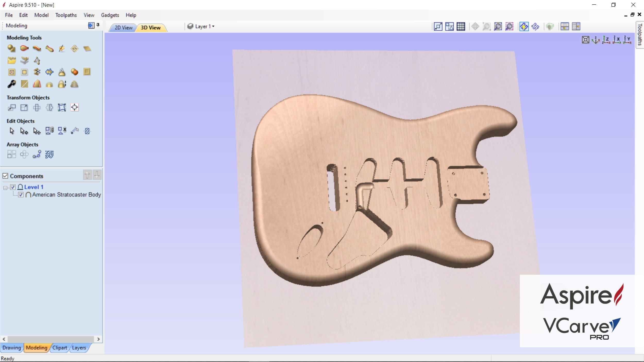Select the Two Rail Sweep tool
The image size is (644, 362).
[x=24, y=48]
